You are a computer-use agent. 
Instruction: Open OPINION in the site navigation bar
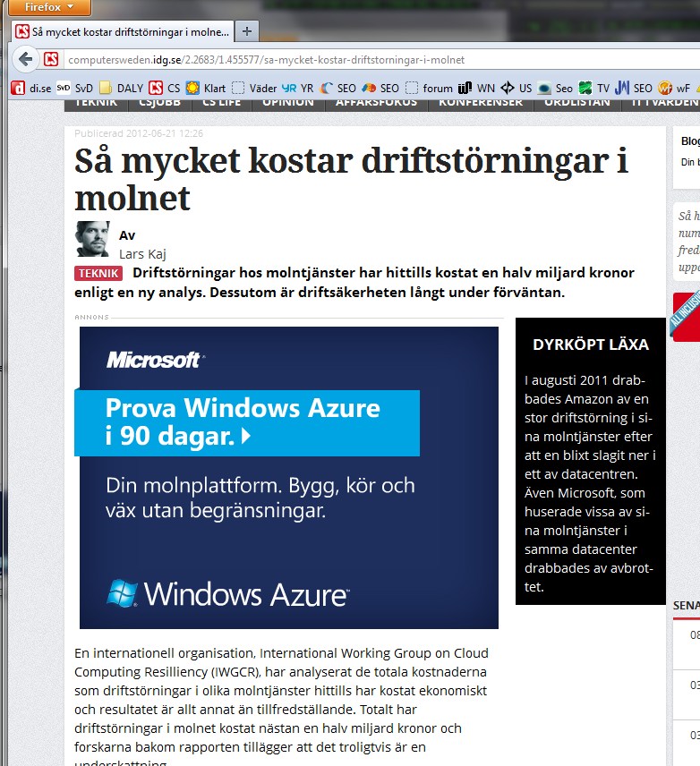click(288, 103)
